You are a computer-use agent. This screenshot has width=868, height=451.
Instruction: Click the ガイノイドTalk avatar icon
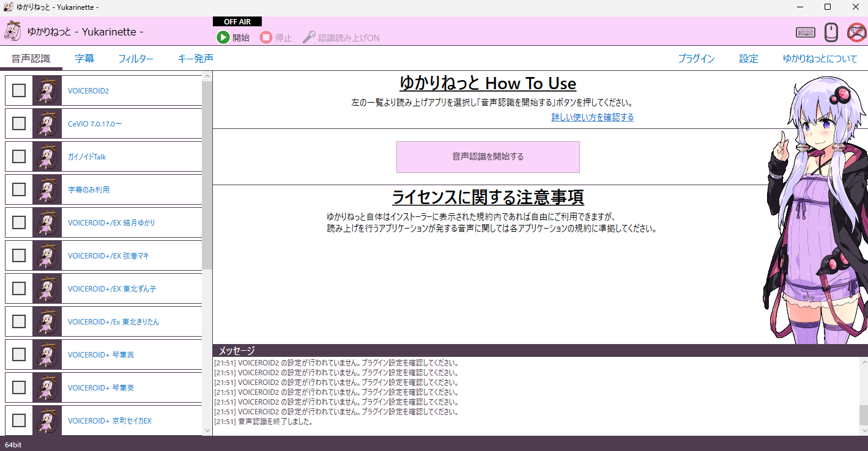tap(47, 156)
